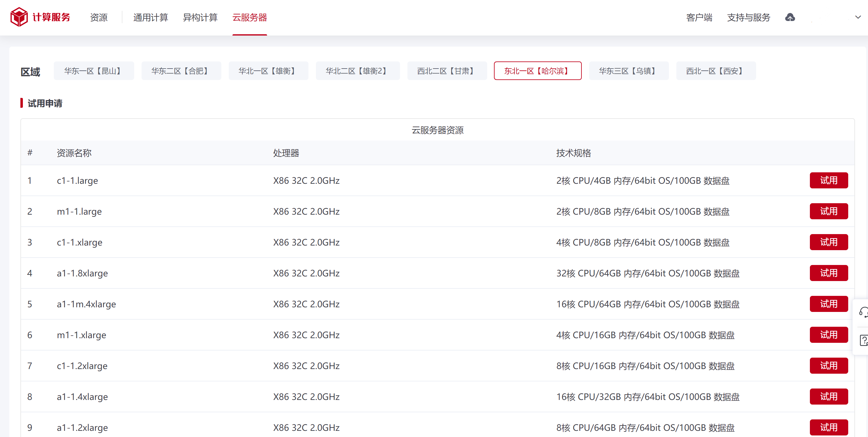Click 试用 for a1-1.2xlarge
Image resolution: width=868 pixels, height=437 pixels.
829,427
